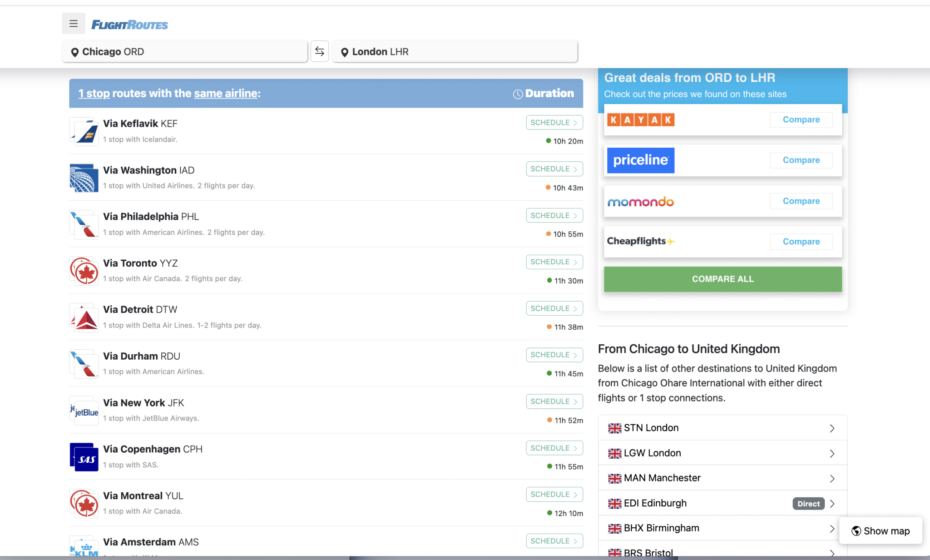Click the COMPARE ALL button
The image size is (930, 560).
[722, 279]
